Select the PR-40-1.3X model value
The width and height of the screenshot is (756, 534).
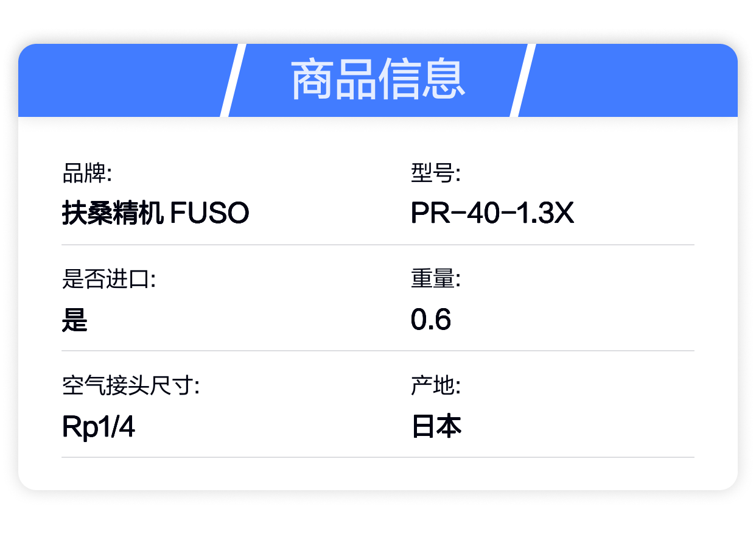pos(492,214)
